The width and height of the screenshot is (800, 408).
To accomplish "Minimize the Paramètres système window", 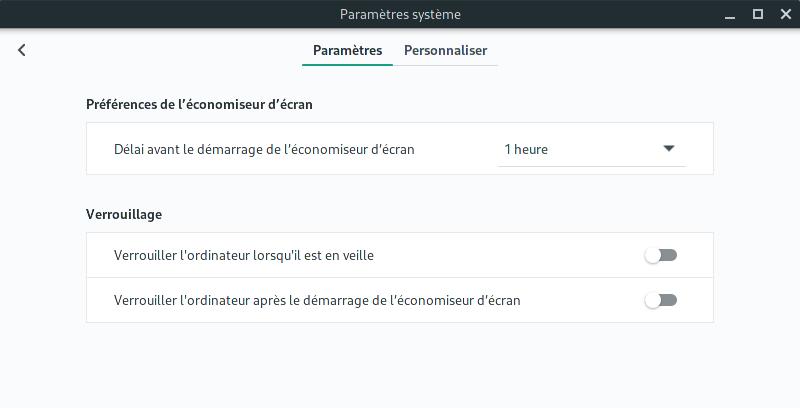I will click(x=730, y=15).
